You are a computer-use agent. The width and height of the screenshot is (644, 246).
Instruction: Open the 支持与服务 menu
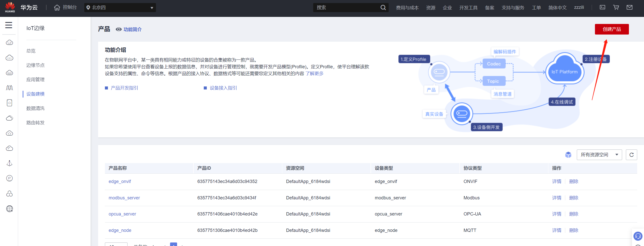(513, 8)
